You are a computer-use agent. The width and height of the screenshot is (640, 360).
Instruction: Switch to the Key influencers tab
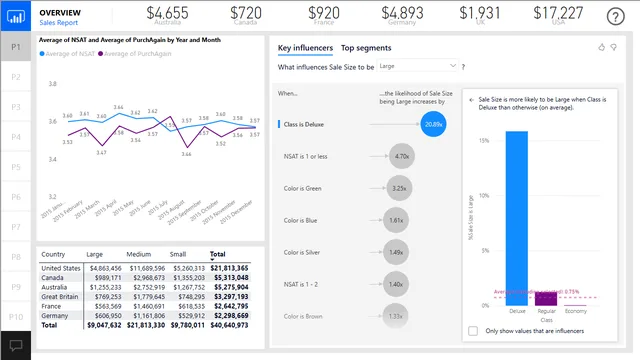[x=305, y=48]
